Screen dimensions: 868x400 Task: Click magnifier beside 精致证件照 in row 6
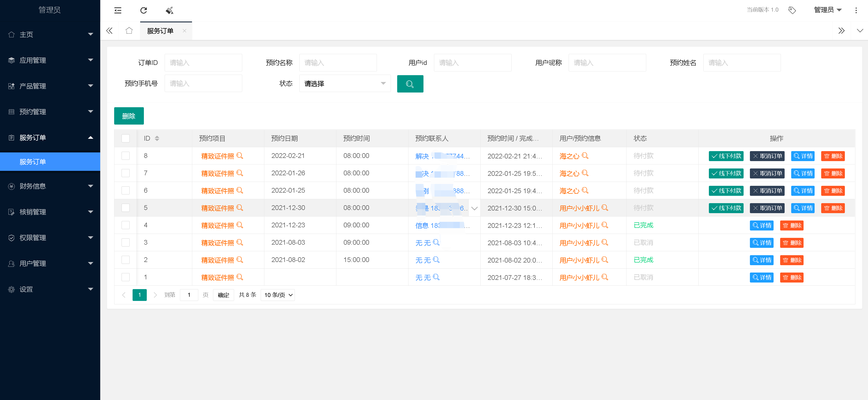pos(240,190)
